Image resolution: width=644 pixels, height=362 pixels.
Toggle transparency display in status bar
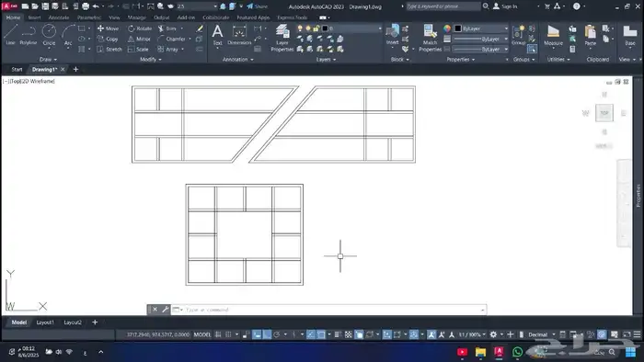click(349, 334)
